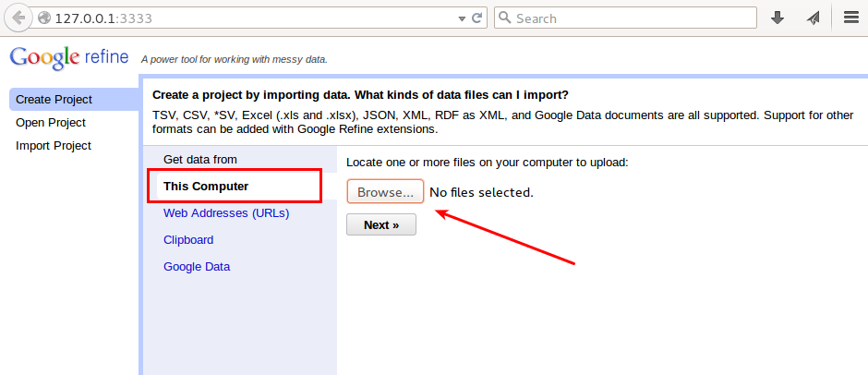Open the downloads arrow icon
This screenshot has height=375, width=868.
tap(778, 18)
